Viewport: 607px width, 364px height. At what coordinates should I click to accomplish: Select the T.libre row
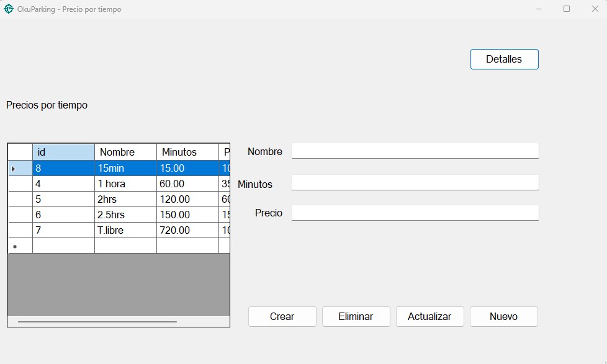pos(125,230)
